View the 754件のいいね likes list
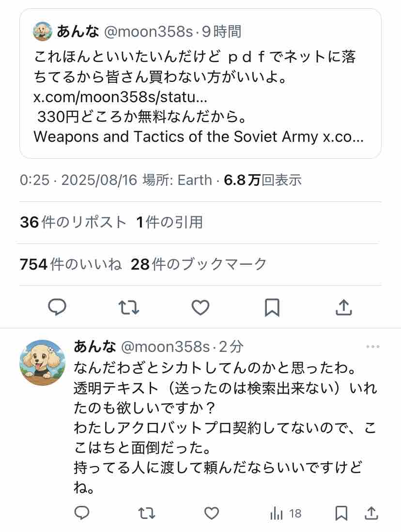401x532 pixels. [x=71, y=264]
